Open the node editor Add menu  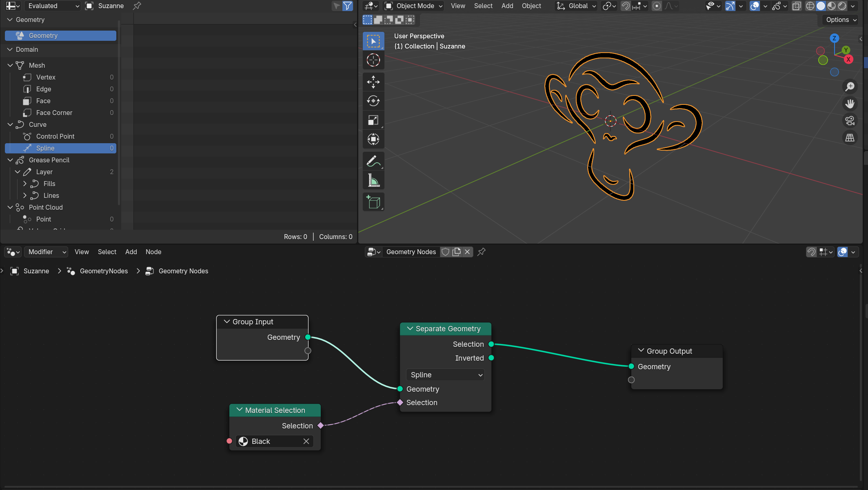[x=131, y=252]
